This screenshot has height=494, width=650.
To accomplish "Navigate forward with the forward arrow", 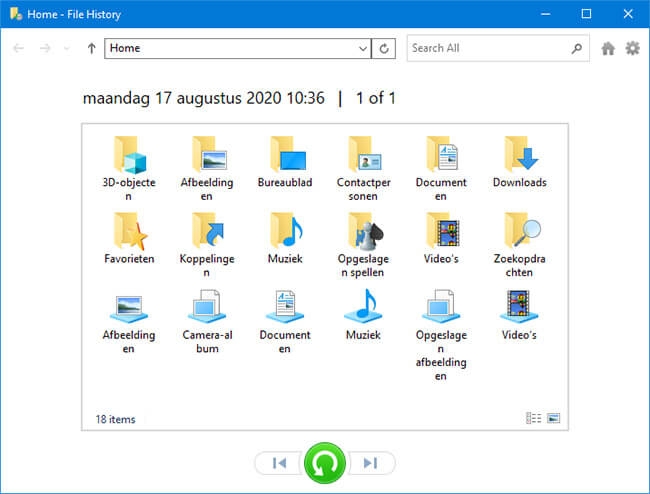I will tap(45, 48).
